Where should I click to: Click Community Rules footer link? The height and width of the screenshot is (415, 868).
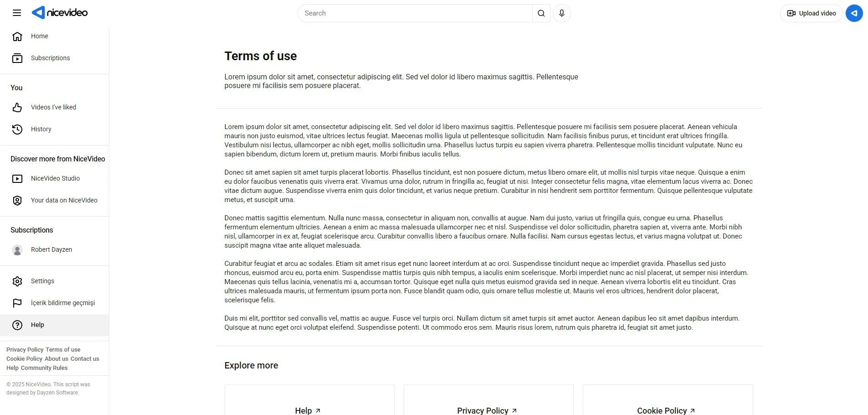coord(44,368)
